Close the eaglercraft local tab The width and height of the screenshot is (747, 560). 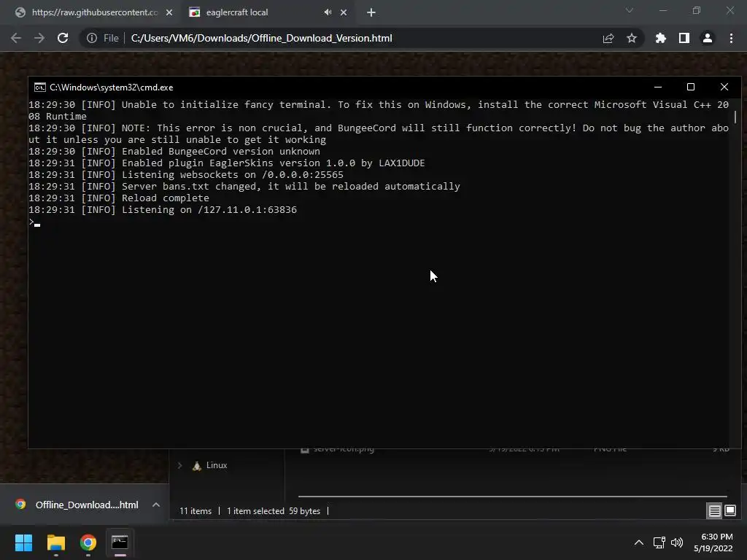(344, 12)
